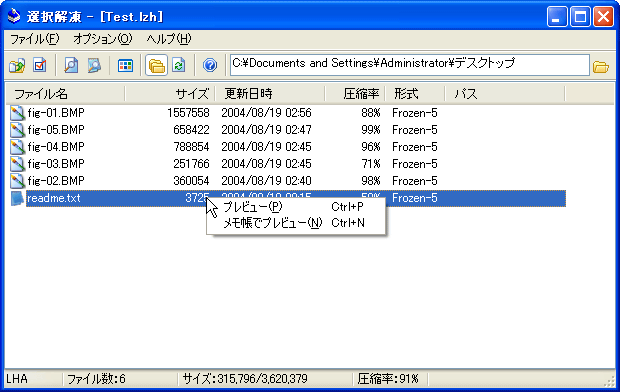Click the app icon in the title bar
The width and height of the screenshot is (620, 392).
[14, 16]
